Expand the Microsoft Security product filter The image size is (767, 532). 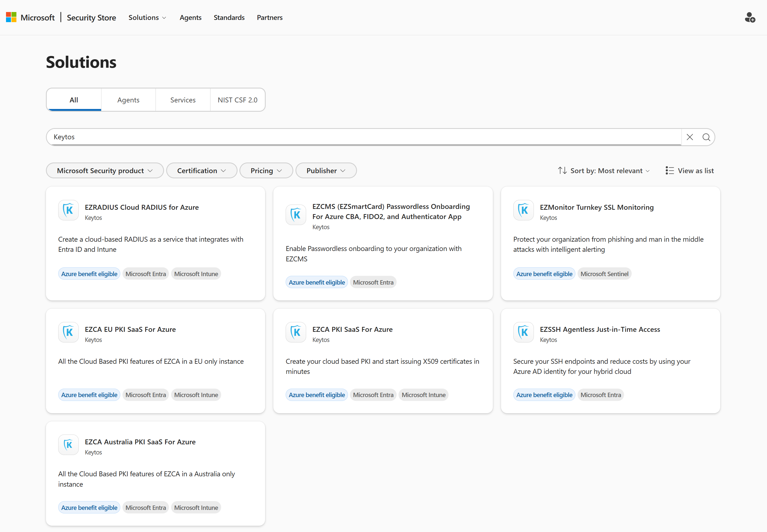(104, 171)
